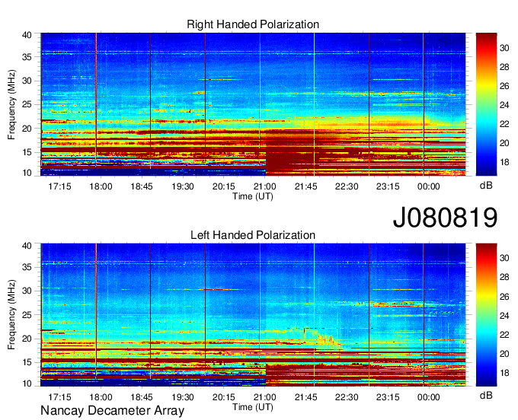Click the color scale bar beside Right Handed plot
Screen dimensions: 518x420
point(486,104)
